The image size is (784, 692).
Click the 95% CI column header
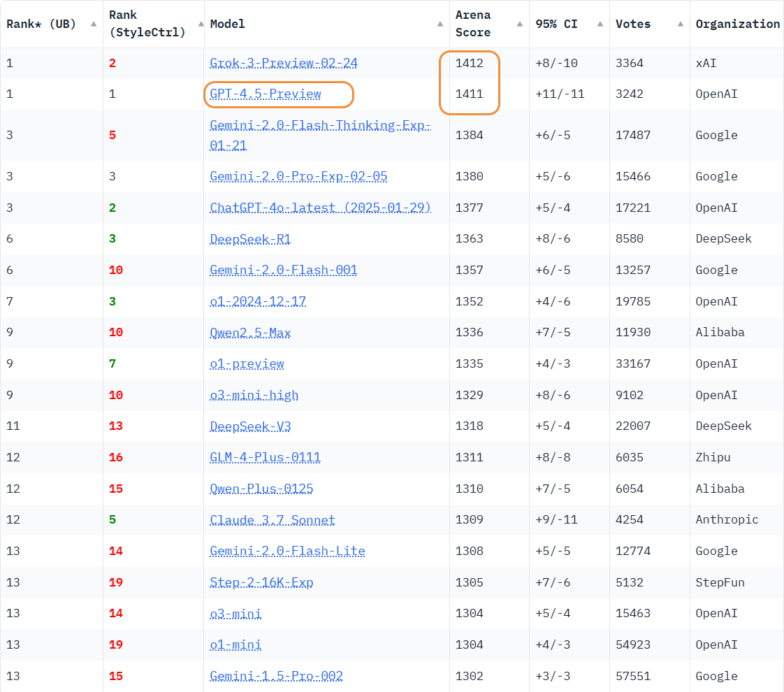coord(556,24)
